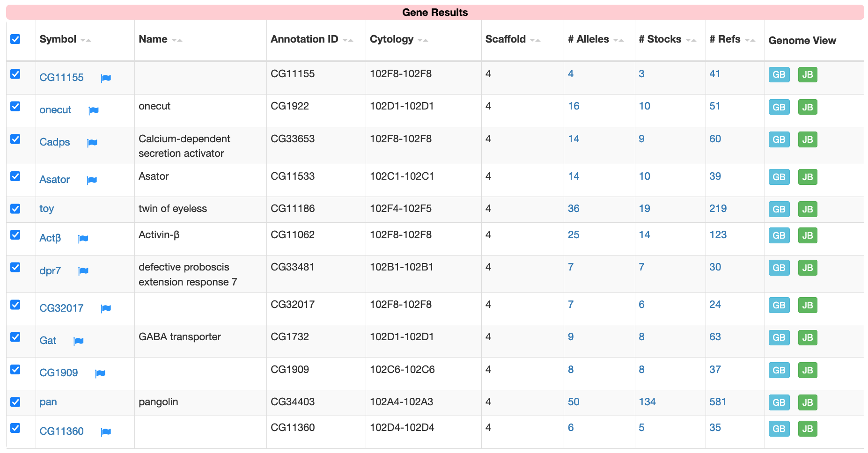The height and width of the screenshot is (453, 868).
Task: Click the flag icon next to Actβ
Action: point(83,239)
